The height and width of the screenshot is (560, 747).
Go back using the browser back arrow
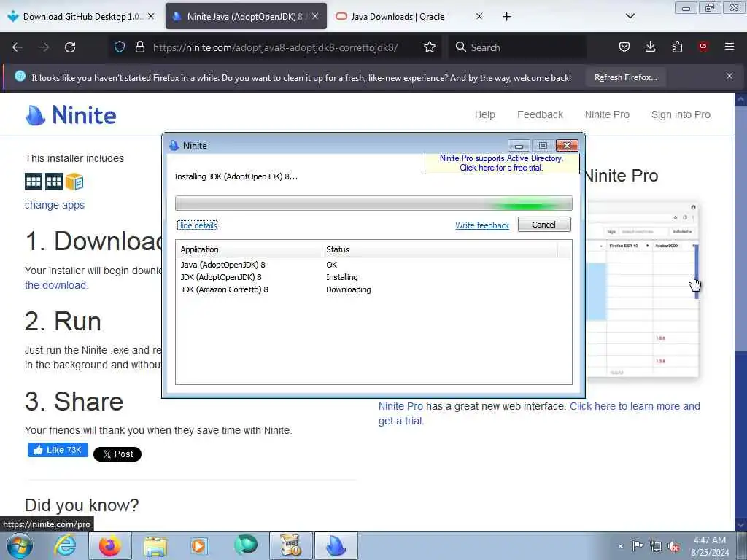[x=18, y=47]
